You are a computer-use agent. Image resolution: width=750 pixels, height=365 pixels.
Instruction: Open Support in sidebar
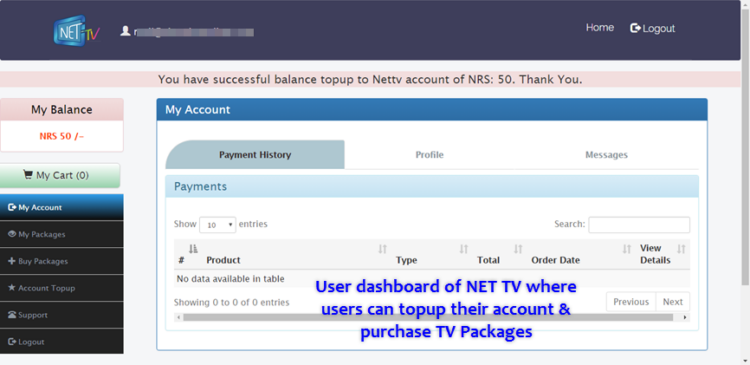click(62, 315)
